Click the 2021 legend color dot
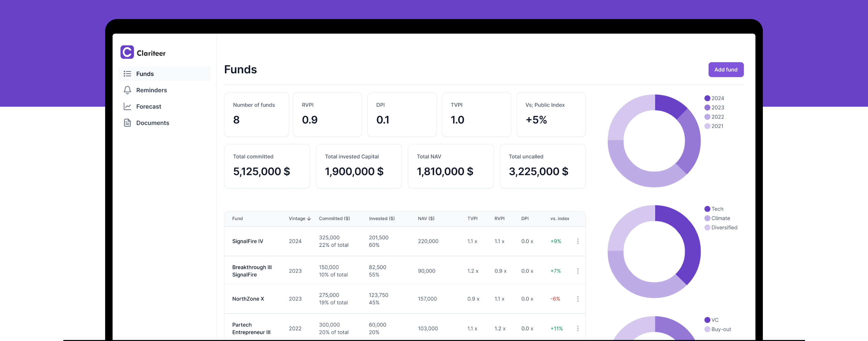 tap(707, 126)
